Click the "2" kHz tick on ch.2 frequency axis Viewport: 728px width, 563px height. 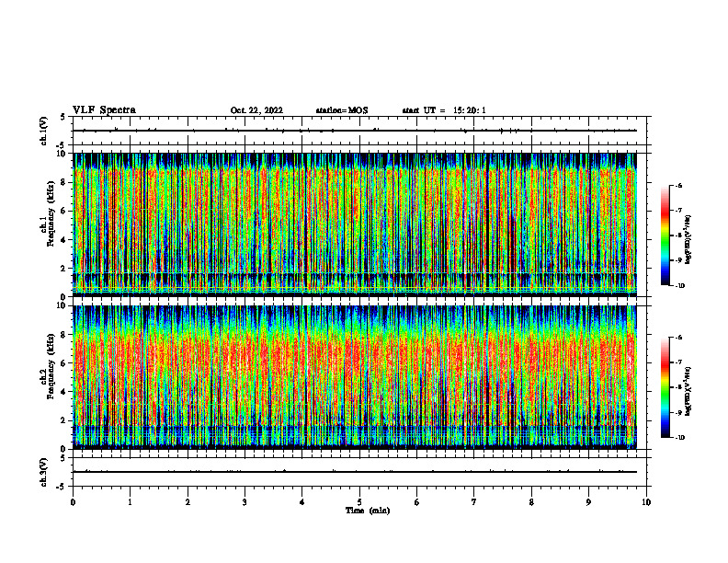63,420
